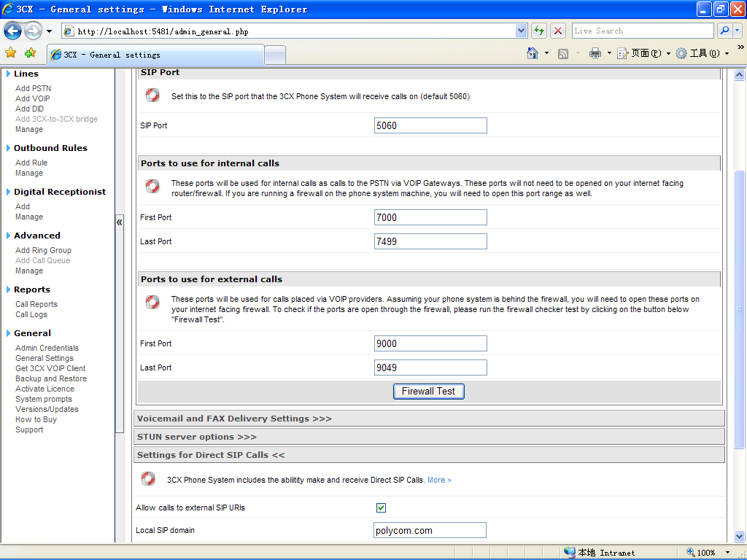This screenshot has height=560, width=747.
Task: Uncheck Allow calls to external SIP URIs
Action: coord(381,507)
